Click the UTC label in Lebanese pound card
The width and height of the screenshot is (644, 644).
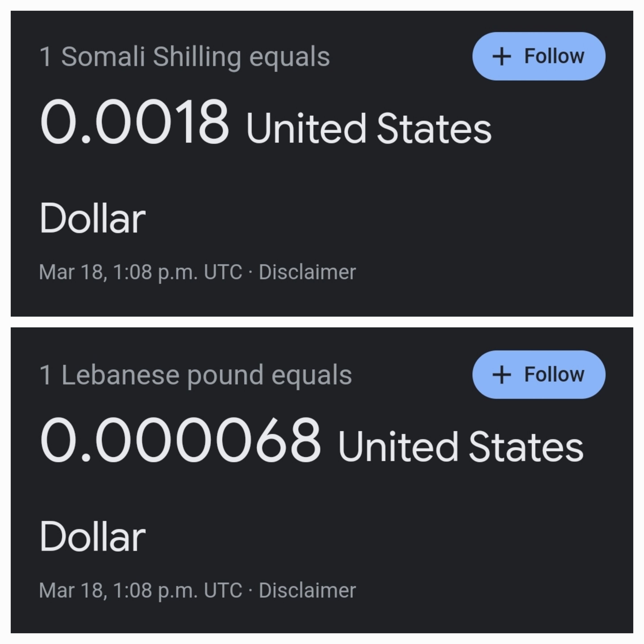coord(223,590)
